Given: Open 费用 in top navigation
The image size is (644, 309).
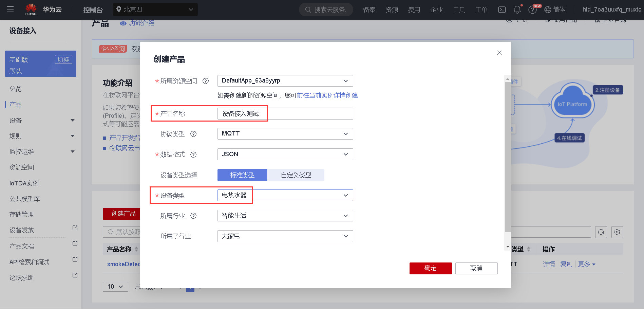Looking at the screenshot, I should pyautogui.click(x=414, y=10).
